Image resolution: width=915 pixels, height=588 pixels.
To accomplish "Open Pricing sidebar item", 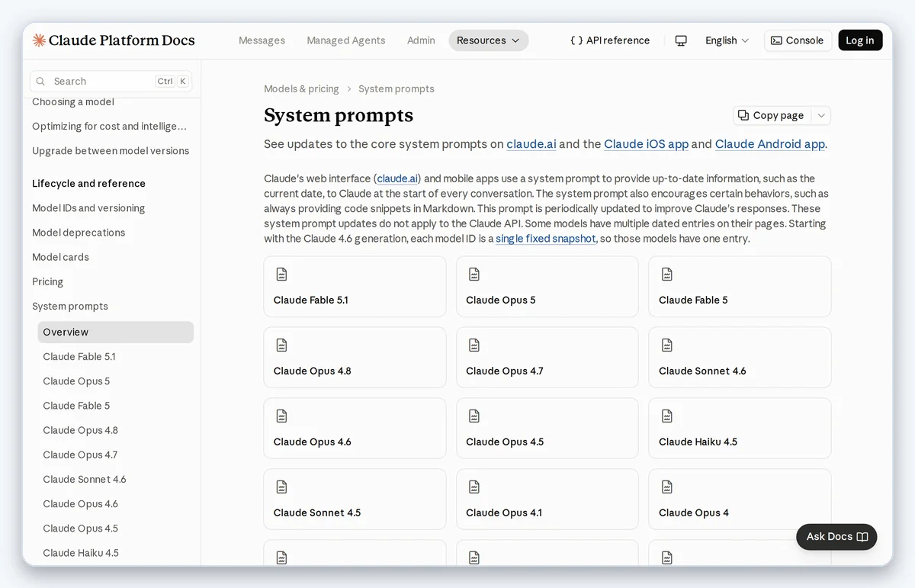I will pos(47,282).
